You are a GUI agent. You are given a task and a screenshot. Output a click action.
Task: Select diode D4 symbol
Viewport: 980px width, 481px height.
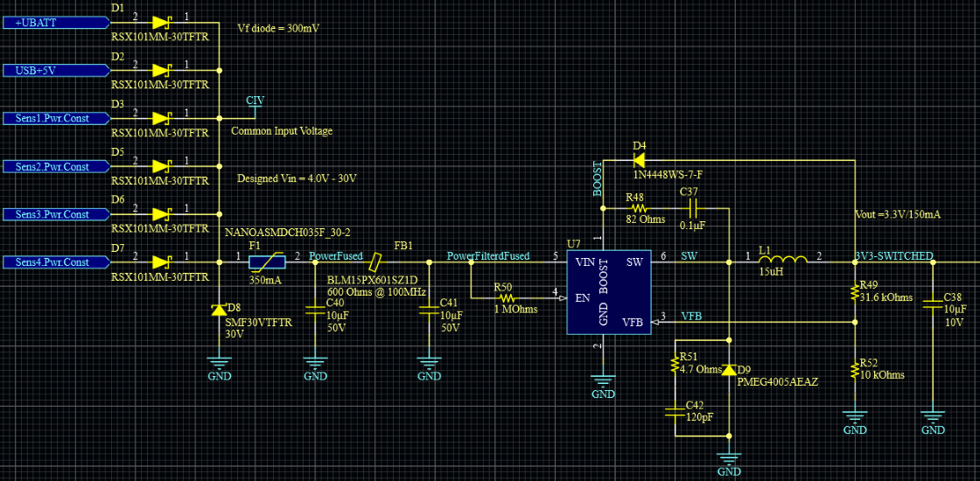(x=640, y=161)
